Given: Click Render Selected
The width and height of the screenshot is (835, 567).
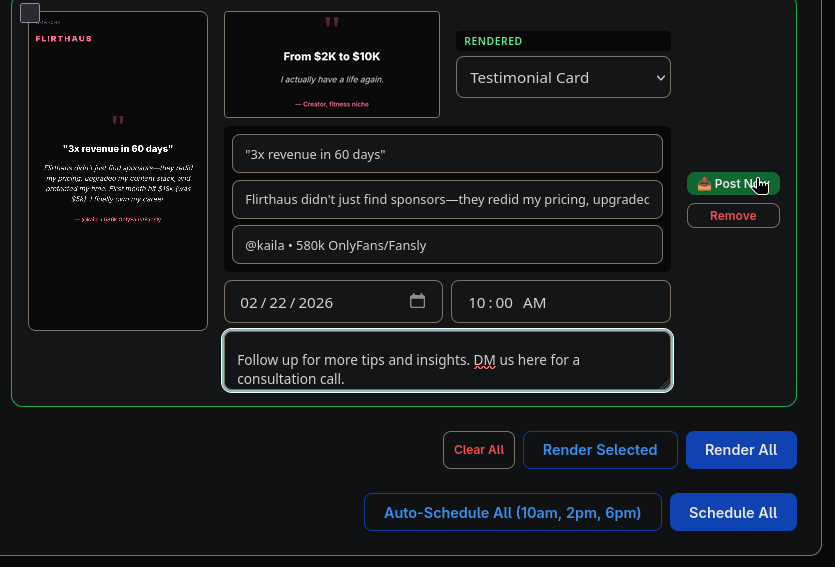Looking at the screenshot, I should click(x=600, y=450).
